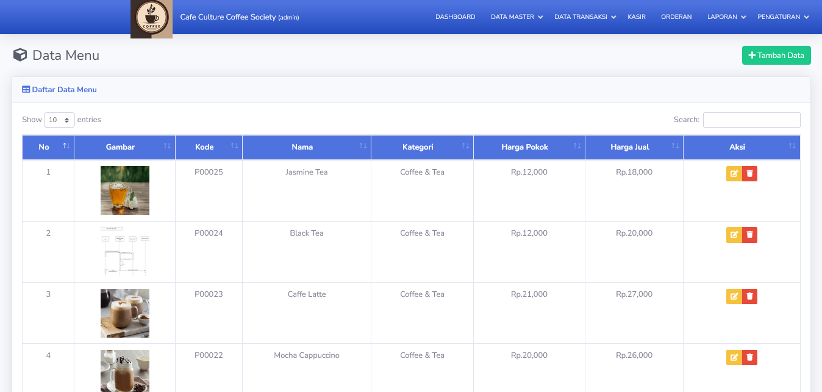Go to the Dashboard page
This screenshot has width=822, height=392.
pos(455,17)
